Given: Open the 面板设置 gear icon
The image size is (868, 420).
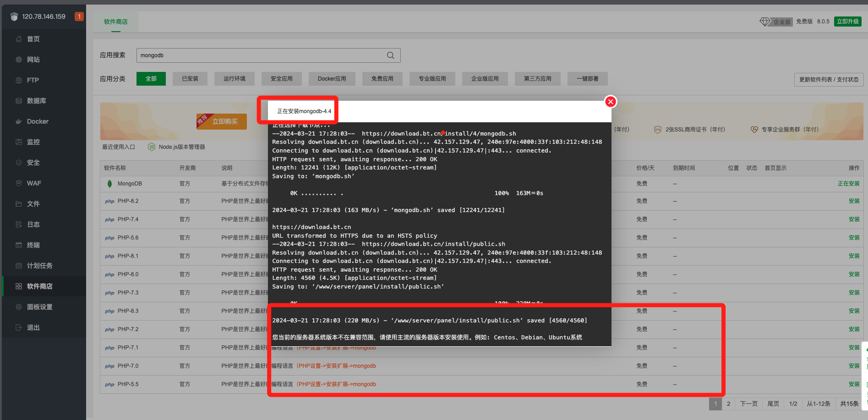Looking at the screenshot, I should (19, 307).
